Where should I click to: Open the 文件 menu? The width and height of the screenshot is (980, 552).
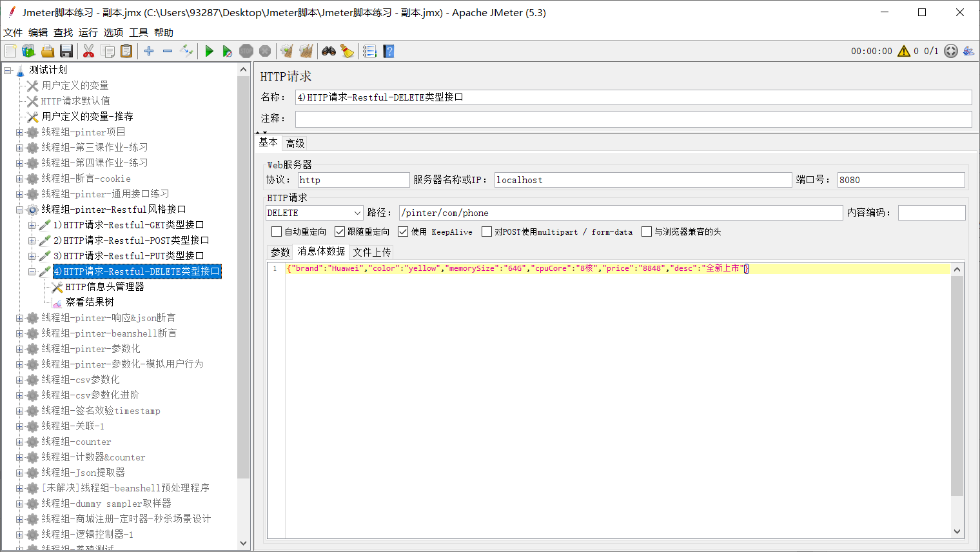pos(13,32)
